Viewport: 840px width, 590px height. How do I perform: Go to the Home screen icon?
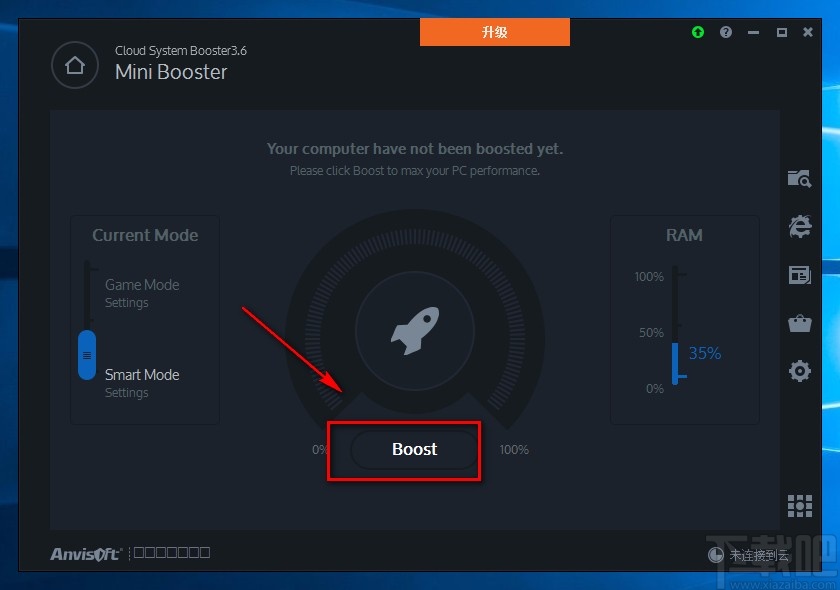tap(75, 65)
